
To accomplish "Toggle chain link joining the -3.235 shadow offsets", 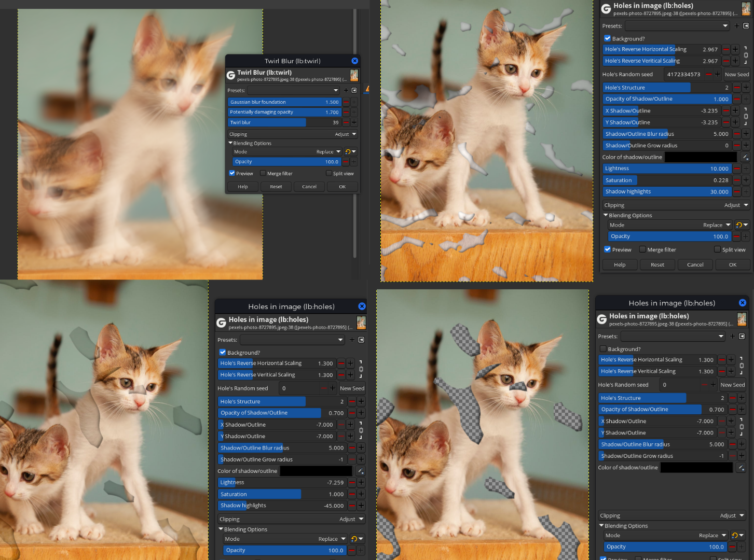I will tap(746, 117).
